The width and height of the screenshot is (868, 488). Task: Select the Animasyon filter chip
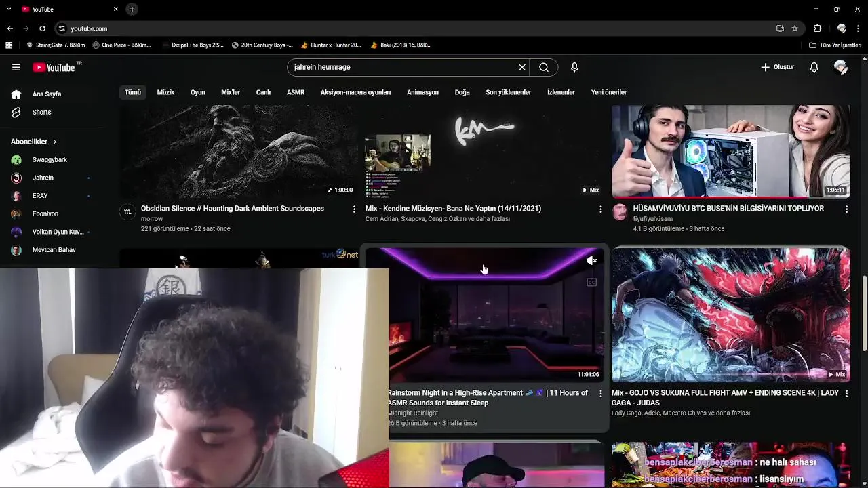click(x=422, y=92)
